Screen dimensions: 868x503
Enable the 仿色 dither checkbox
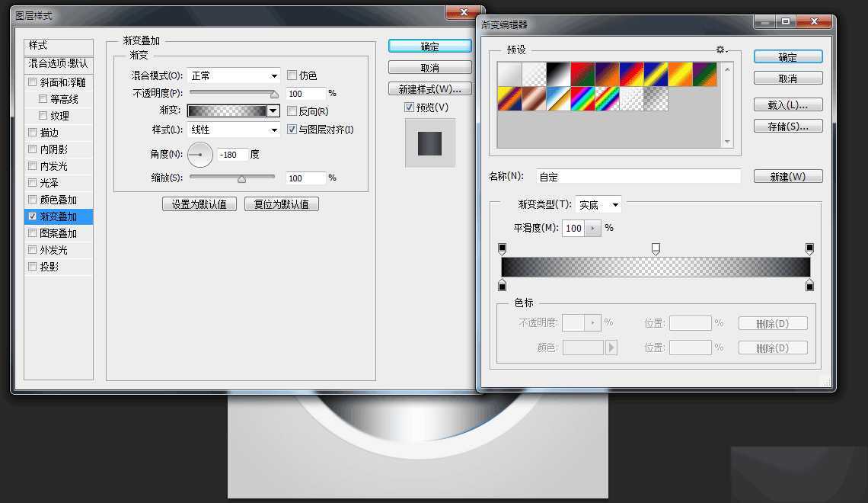click(x=292, y=75)
